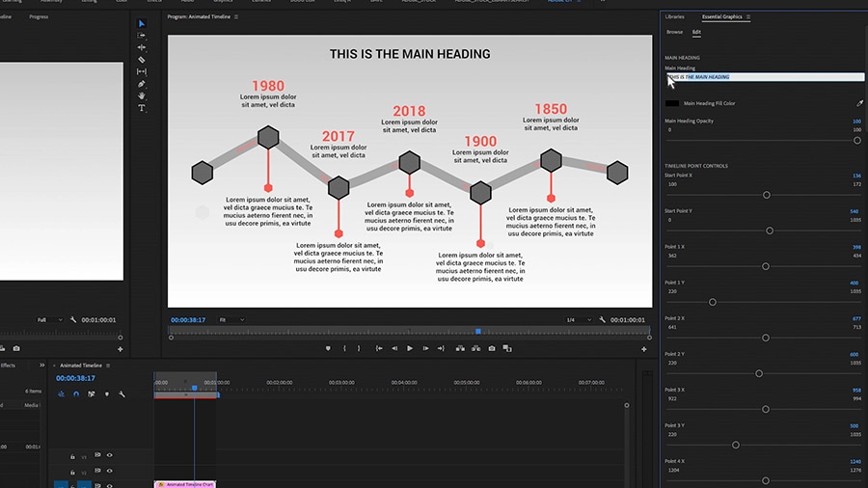Select the Hand tool
The width and height of the screenshot is (868, 488).
pyautogui.click(x=141, y=95)
